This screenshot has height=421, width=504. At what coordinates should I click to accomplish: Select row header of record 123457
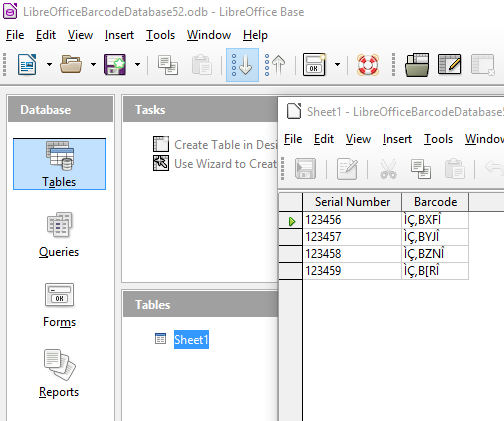coord(290,237)
